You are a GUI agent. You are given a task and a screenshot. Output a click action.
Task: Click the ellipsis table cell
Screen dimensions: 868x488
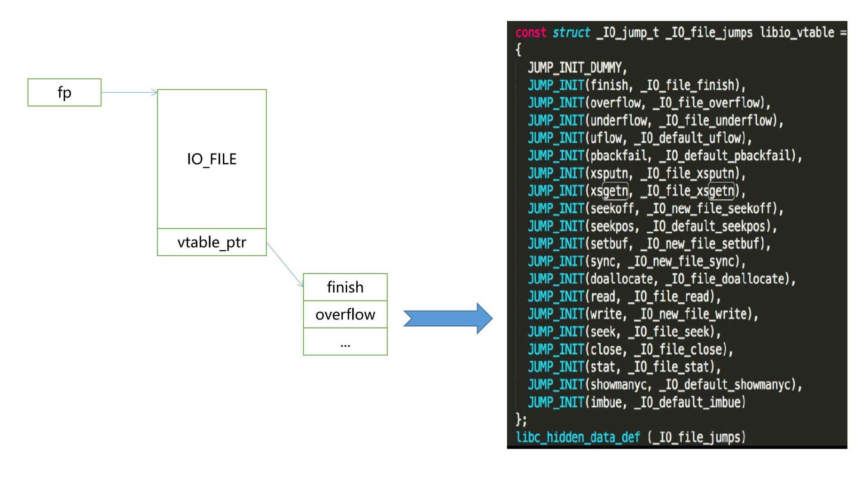[x=345, y=342]
